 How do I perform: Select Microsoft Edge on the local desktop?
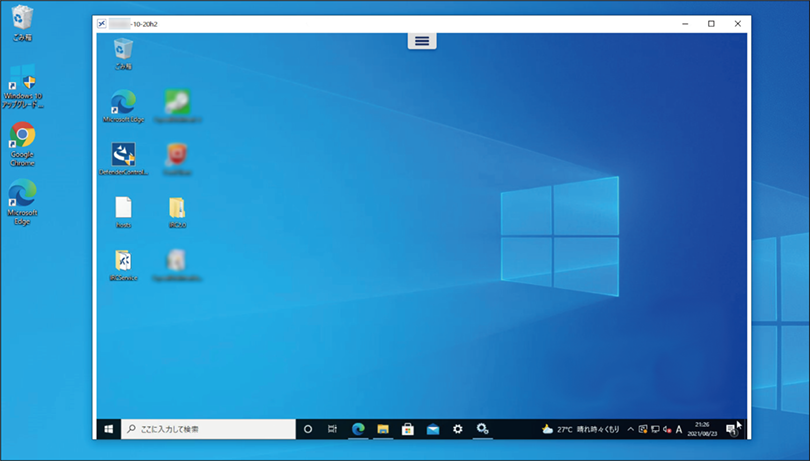click(x=22, y=202)
